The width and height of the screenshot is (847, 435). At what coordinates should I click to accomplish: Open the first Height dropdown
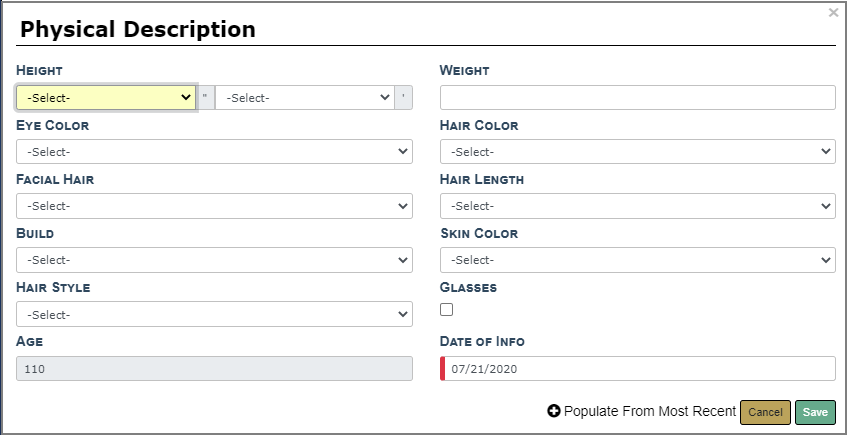click(106, 97)
